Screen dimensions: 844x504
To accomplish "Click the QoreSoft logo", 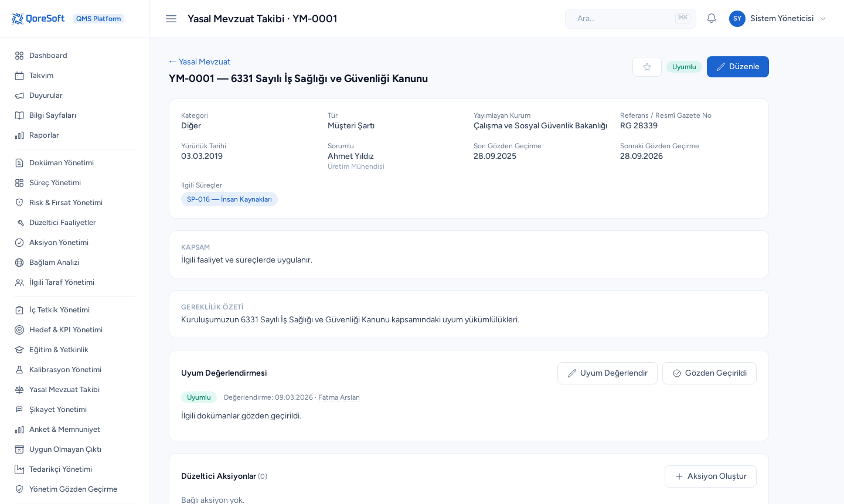I will tap(38, 19).
